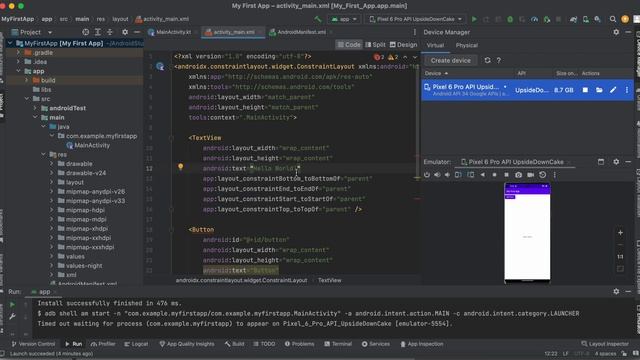
Task: Take emulator screenshot with camera icon
Action: click(x=518, y=175)
